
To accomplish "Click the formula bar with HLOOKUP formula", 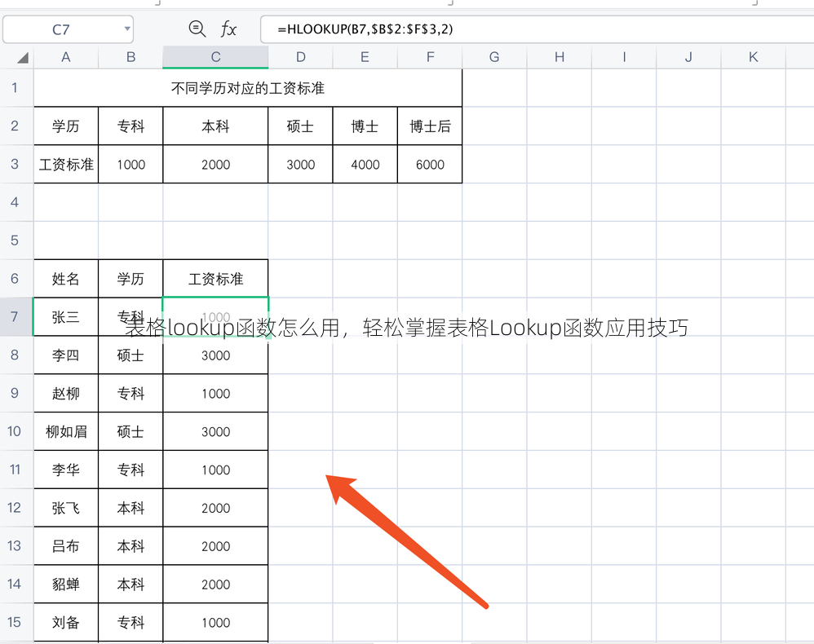I will pyautogui.click(x=537, y=29).
